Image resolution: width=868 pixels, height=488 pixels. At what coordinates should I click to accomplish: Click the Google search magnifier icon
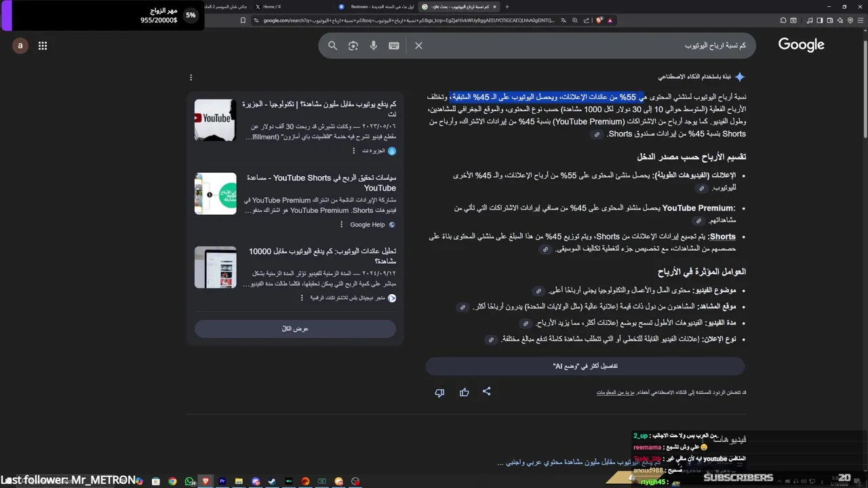pos(332,45)
